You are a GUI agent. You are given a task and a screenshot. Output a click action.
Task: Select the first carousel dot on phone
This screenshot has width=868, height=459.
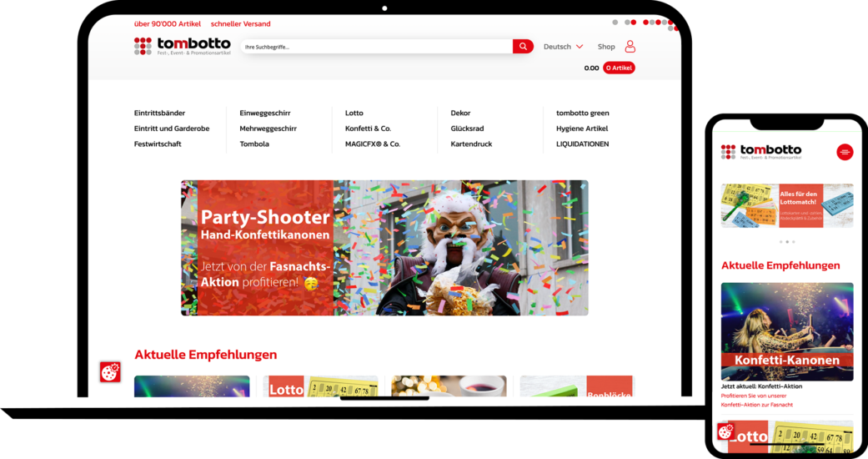[x=780, y=242]
